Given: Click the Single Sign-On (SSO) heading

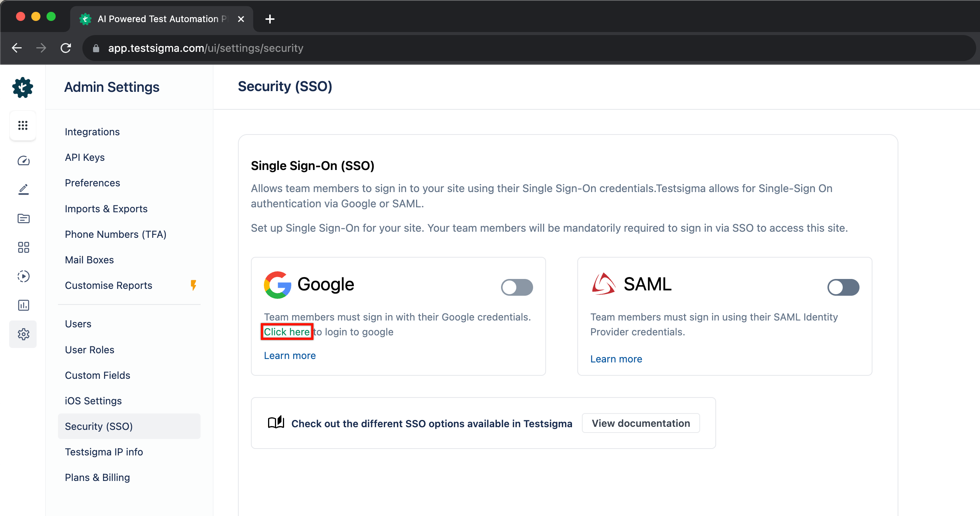Looking at the screenshot, I should [x=313, y=166].
